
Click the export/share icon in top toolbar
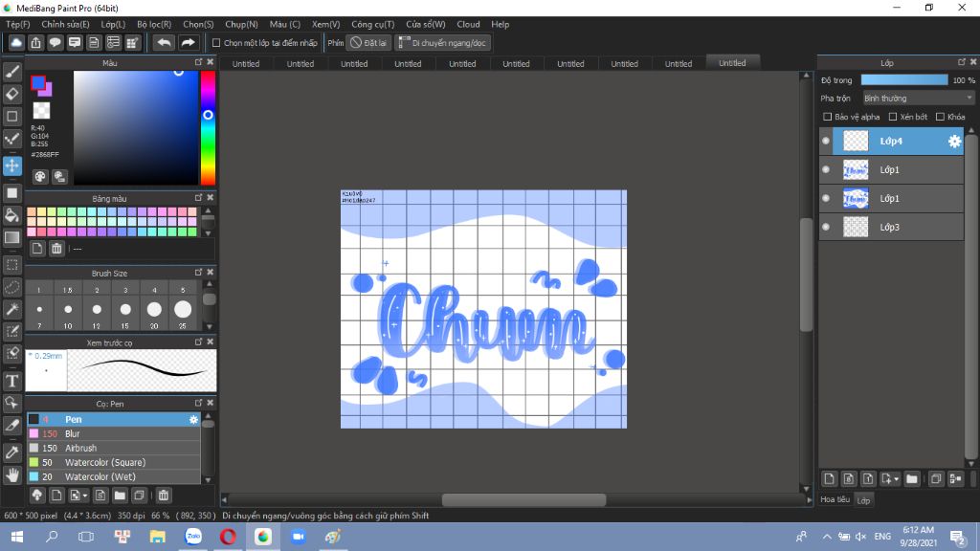pyautogui.click(x=35, y=42)
